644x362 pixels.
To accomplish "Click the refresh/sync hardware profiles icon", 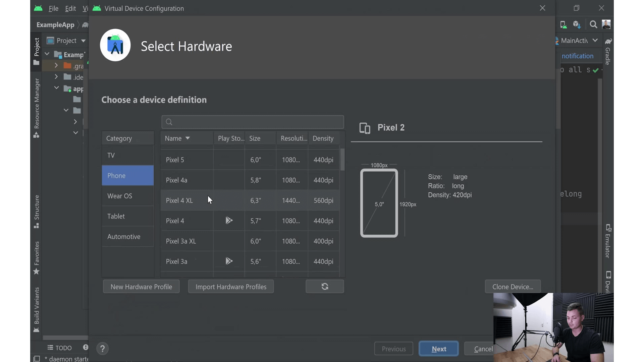I will click(x=325, y=287).
